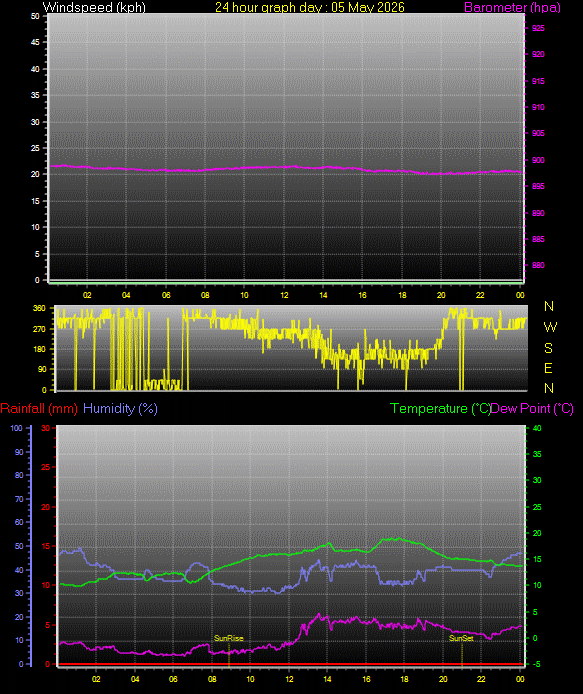
Task: Click the '100' humidity scale value
Action: (x=17, y=428)
